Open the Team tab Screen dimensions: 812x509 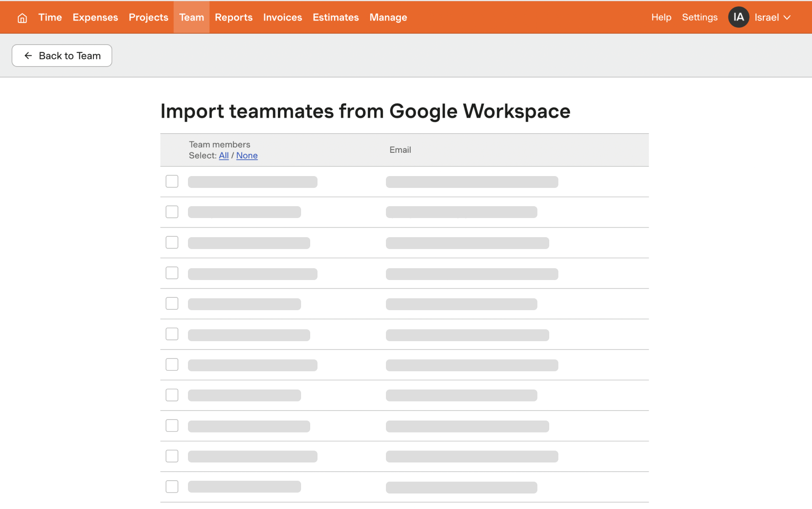192,17
